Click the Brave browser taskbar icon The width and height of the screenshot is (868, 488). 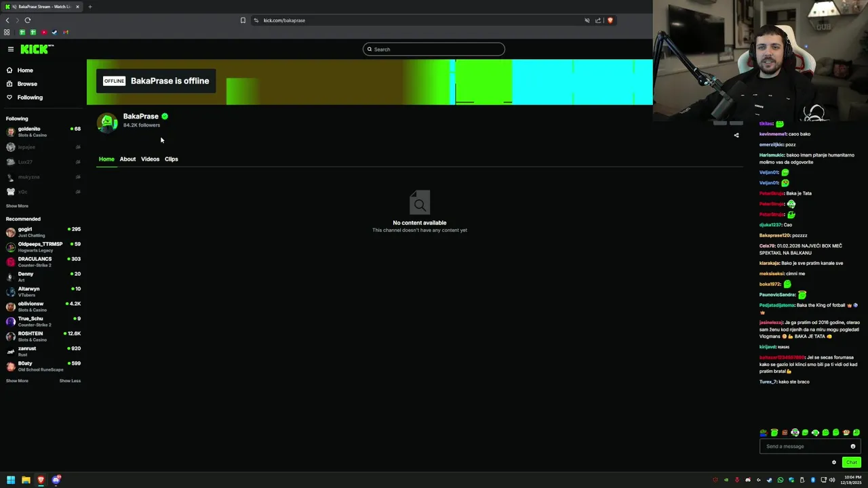(x=41, y=480)
